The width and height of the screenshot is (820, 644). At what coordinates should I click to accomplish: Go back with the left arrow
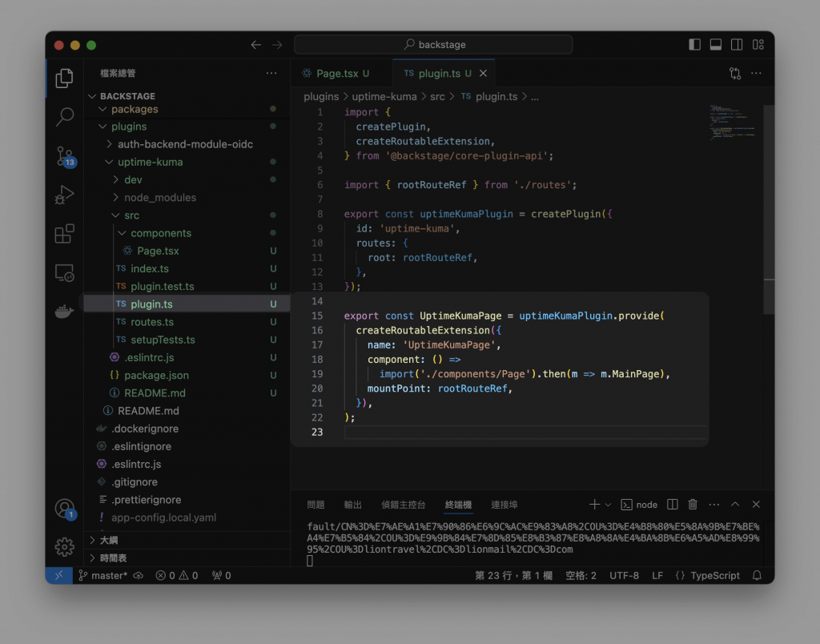click(x=255, y=45)
